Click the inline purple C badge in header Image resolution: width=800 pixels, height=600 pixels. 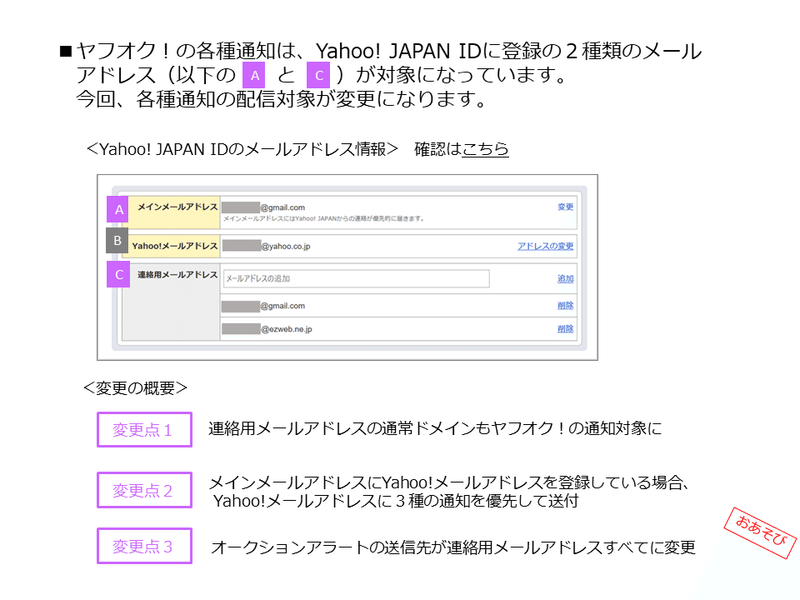[318, 75]
